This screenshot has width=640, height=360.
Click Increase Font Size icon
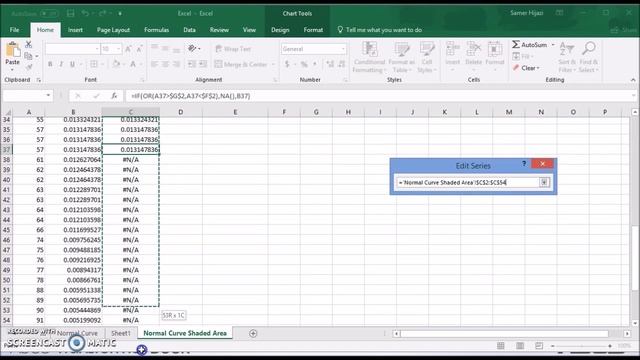128,49
